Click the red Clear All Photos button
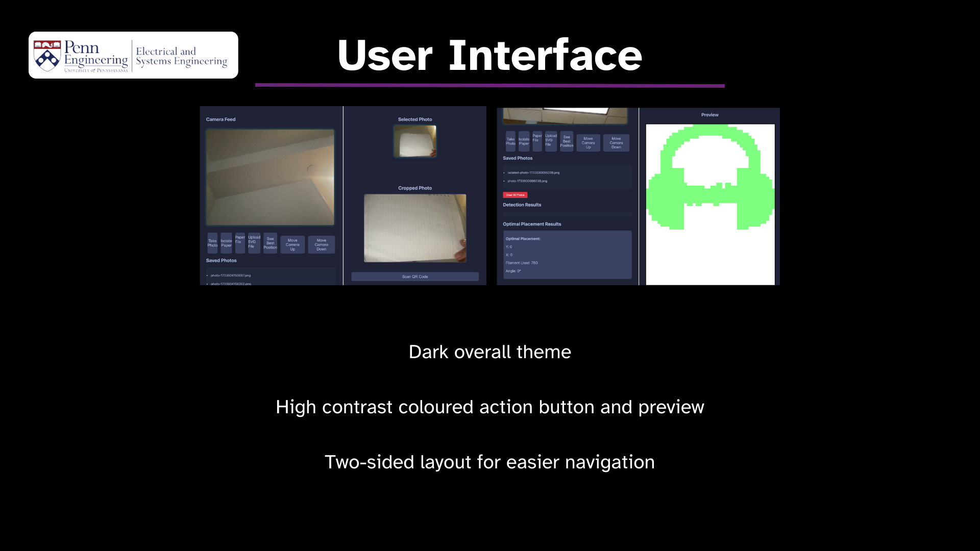Image resolution: width=980 pixels, height=551 pixels. [515, 195]
